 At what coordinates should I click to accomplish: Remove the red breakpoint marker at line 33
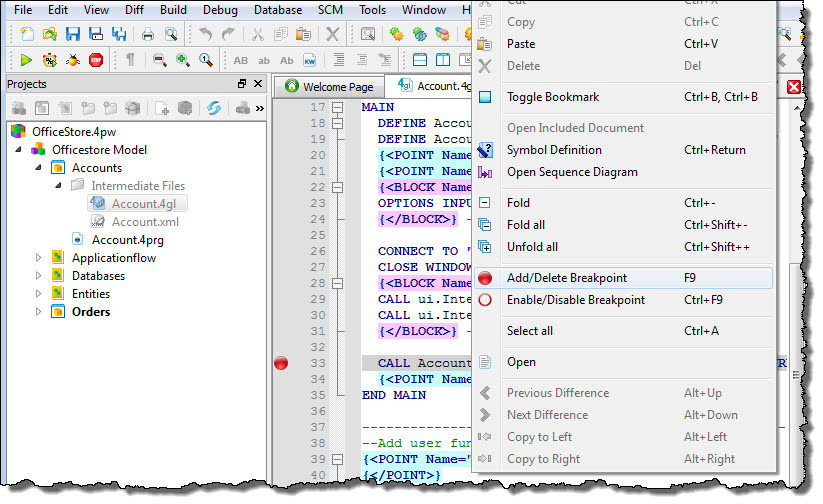point(281,363)
